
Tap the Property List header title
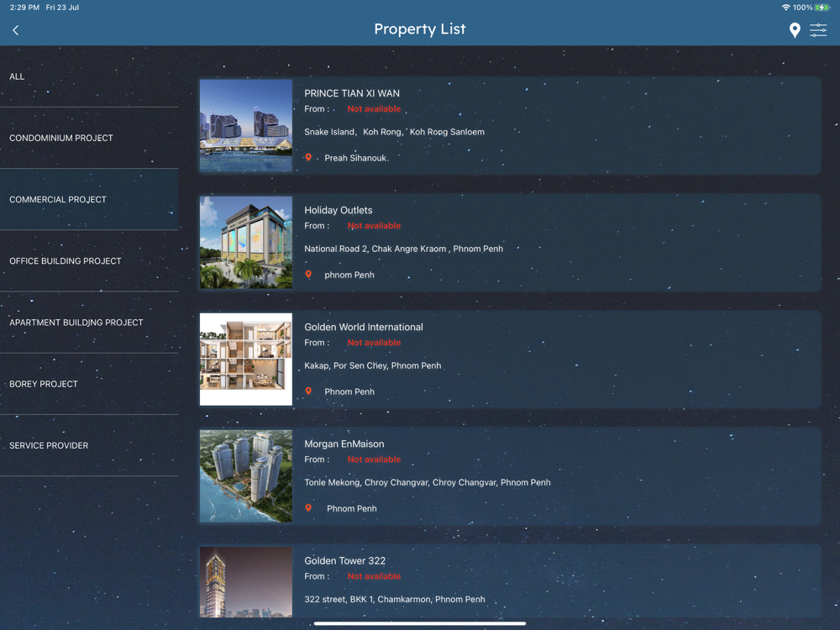click(420, 29)
